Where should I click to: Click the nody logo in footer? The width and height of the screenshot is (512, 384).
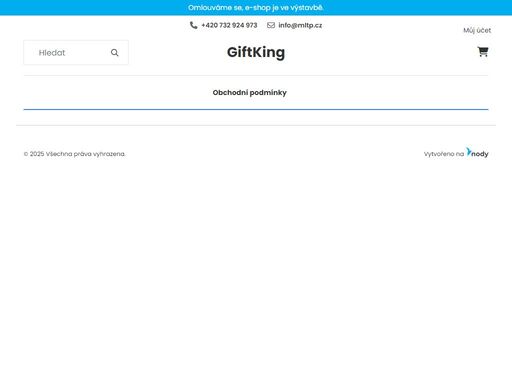477,153
